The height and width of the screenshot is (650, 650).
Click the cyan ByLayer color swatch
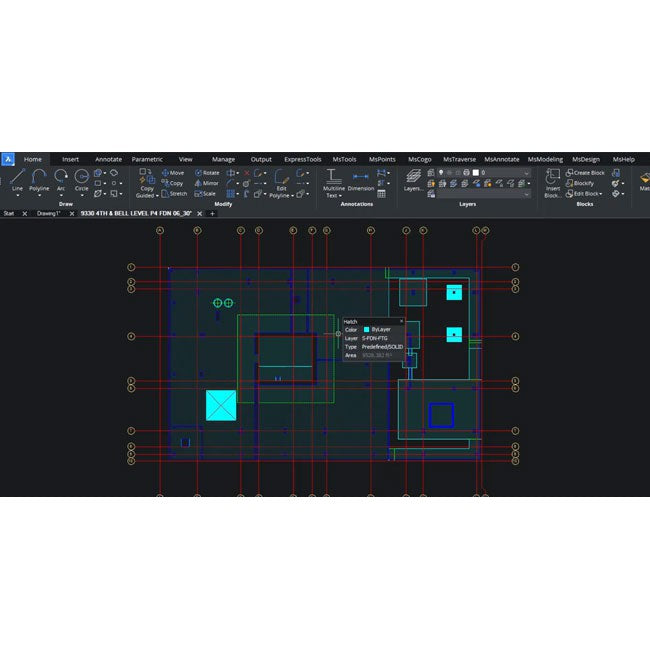pos(367,329)
